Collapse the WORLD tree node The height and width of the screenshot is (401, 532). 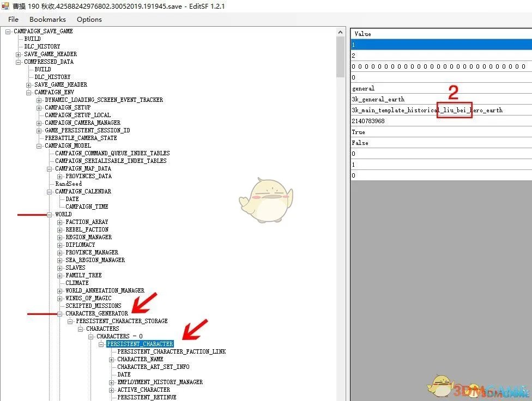50,215
